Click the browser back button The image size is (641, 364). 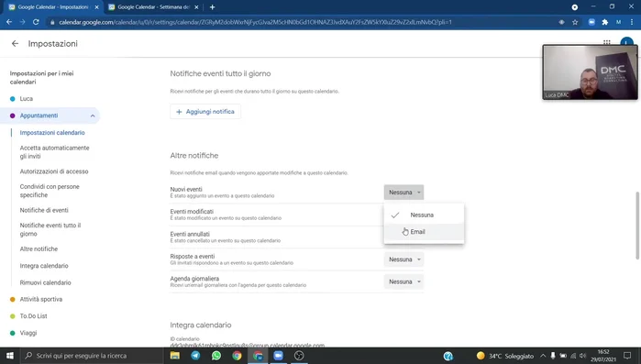9,22
